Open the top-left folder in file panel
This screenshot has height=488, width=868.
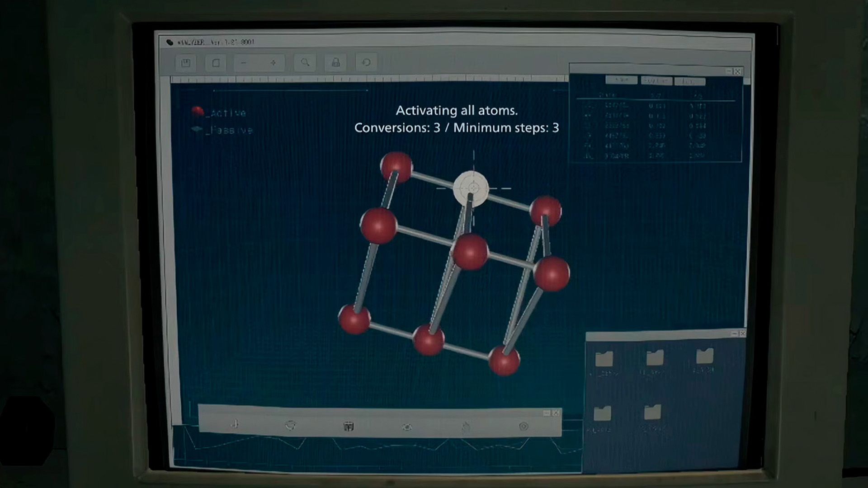(x=604, y=359)
